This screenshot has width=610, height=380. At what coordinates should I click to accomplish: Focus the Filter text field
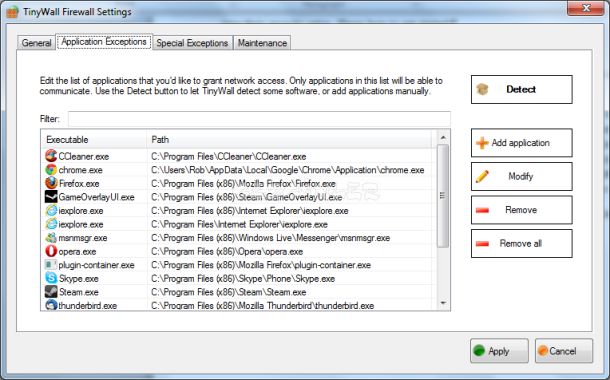tap(259, 119)
